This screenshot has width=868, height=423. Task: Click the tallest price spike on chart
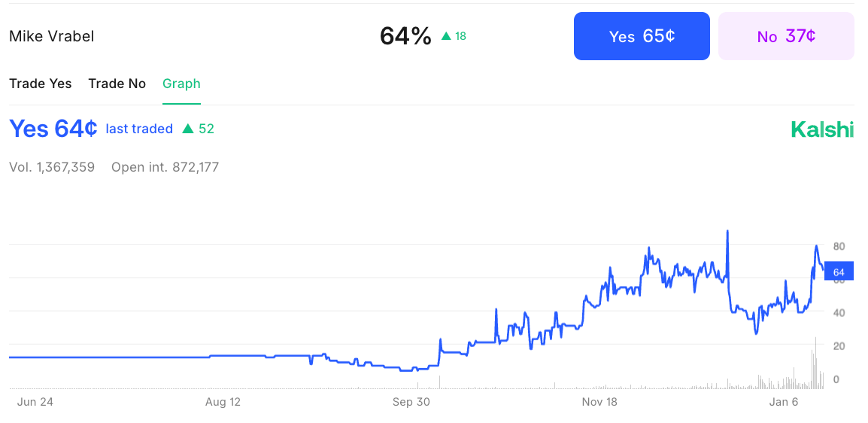(x=727, y=233)
